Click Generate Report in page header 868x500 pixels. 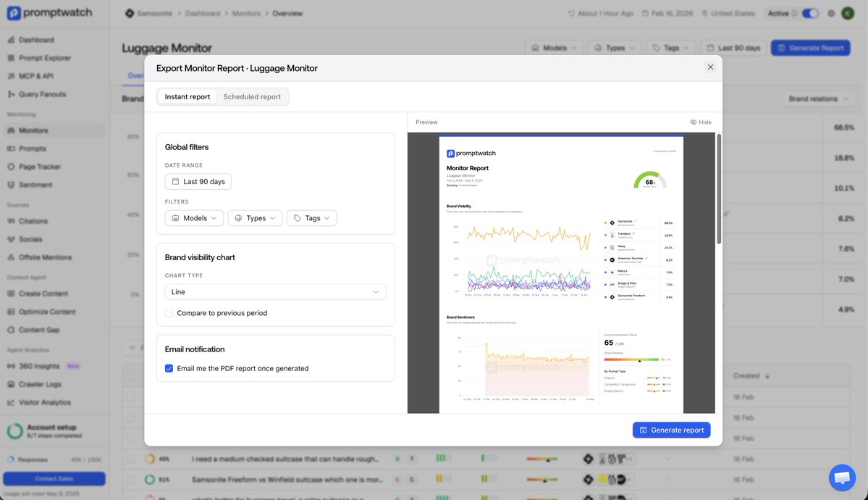pos(810,49)
